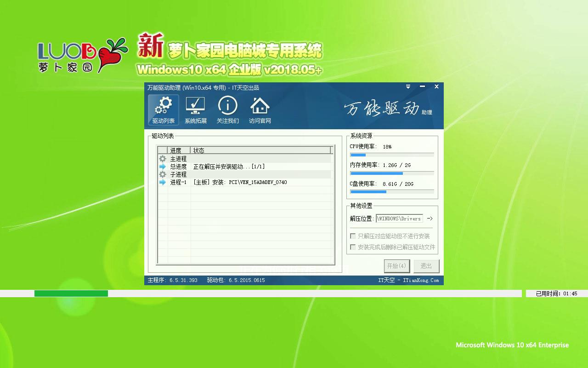Click the gear icon beside 主进程
588x368 pixels.
tap(163, 159)
